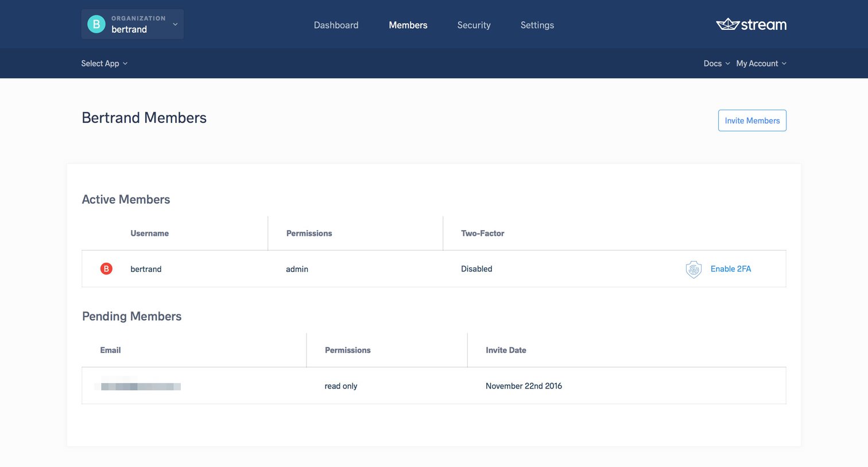Viewport: 868px width, 467px height.
Task: Click the Stream boat logo
Action: (x=751, y=24)
